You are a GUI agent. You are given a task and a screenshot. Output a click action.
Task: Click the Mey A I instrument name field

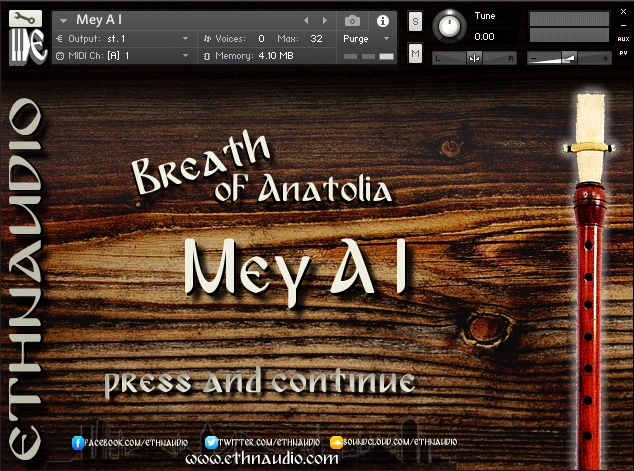pos(99,19)
